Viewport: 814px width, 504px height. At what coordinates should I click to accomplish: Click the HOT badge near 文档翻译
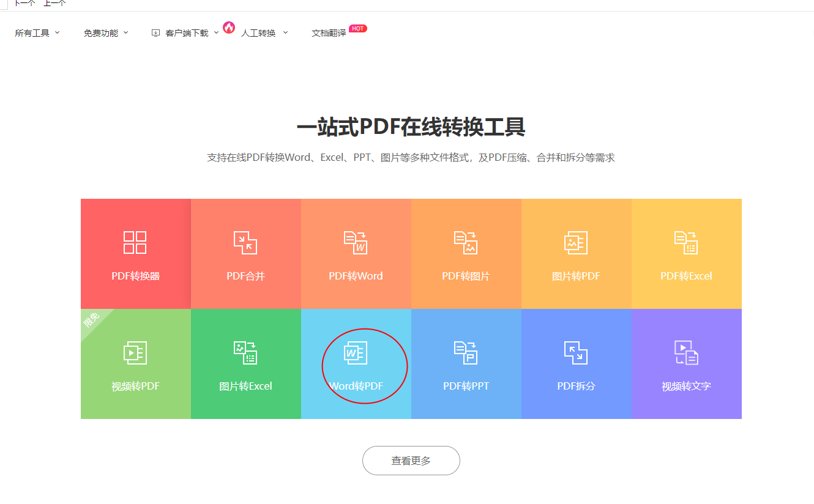358,29
